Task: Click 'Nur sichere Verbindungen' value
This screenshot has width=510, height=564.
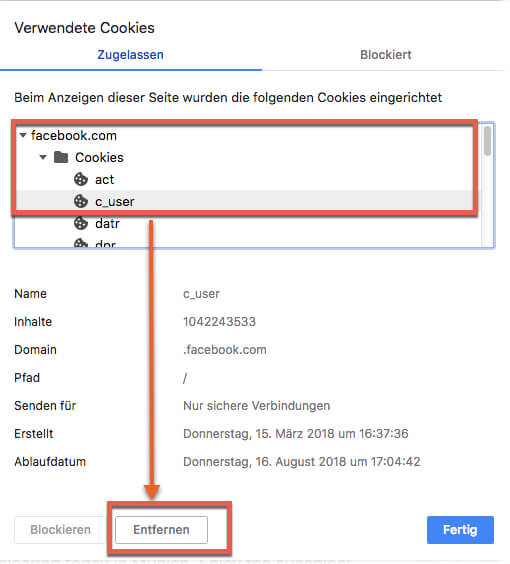Action: pos(256,406)
